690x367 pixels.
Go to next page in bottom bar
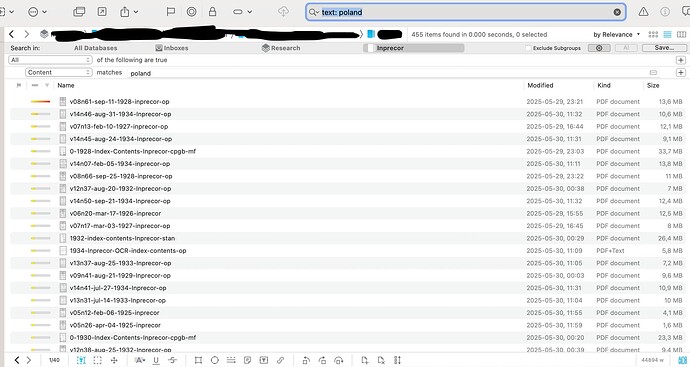point(29,360)
